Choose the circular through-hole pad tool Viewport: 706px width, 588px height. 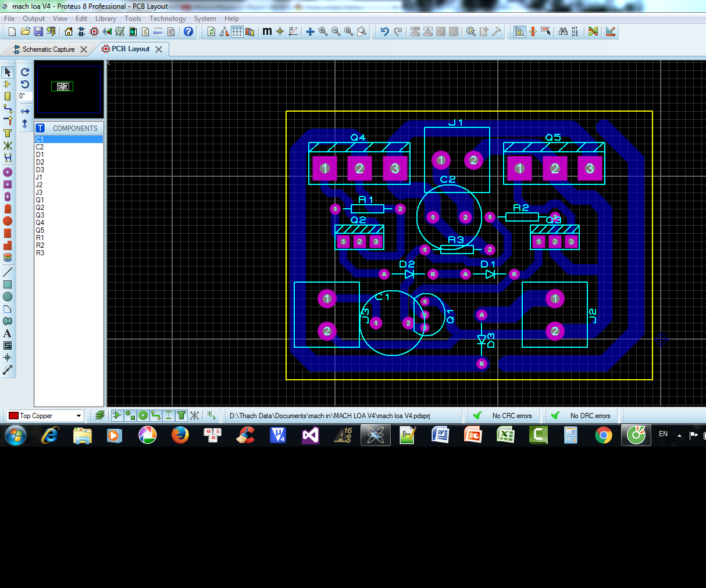click(8, 172)
